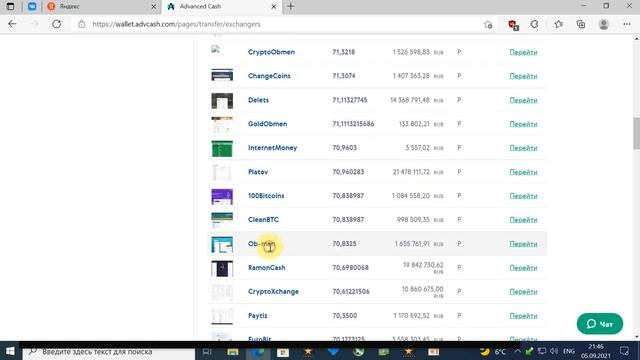Image resolution: width=640 pixels, height=360 pixels.
Task: Click the ChangeCoins site thumbnail
Action: point(222,75)
